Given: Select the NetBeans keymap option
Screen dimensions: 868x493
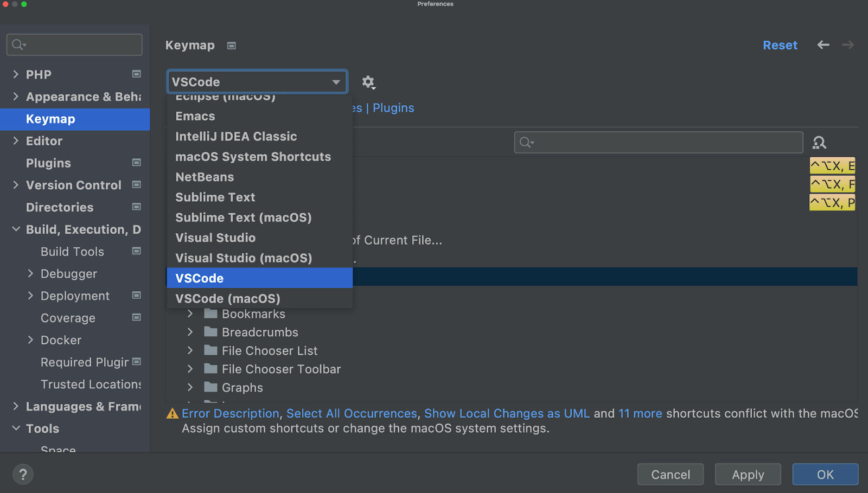Looking at the screenshot, I should 205,177.
